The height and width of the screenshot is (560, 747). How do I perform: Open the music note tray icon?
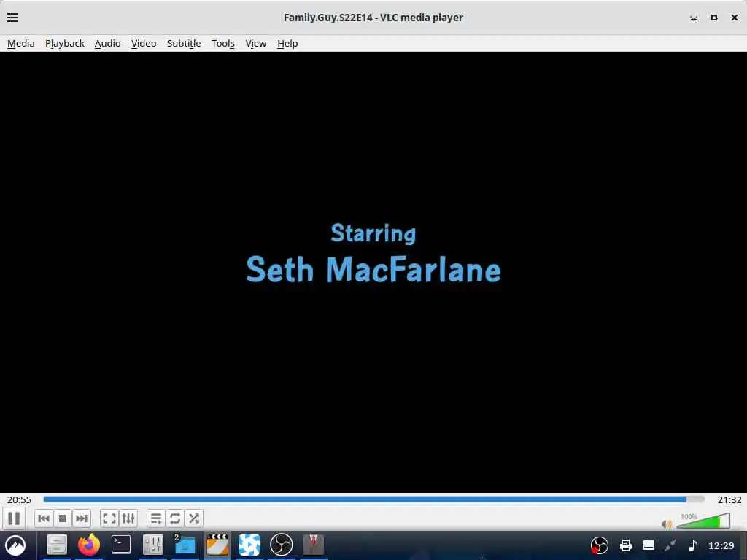(693, 545)
